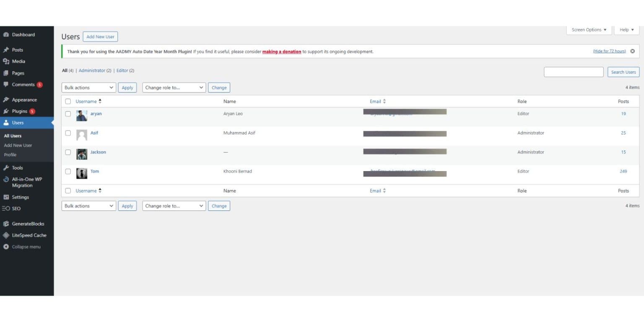This screenshot has width=644, height=322.
Task: Open All Users in the sidebar submenu
Action: point(13,135)
